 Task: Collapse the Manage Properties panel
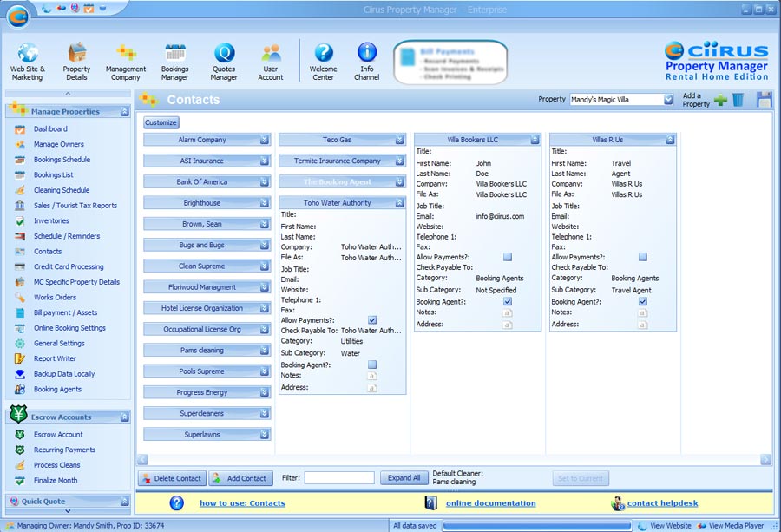tap(124, 112)
